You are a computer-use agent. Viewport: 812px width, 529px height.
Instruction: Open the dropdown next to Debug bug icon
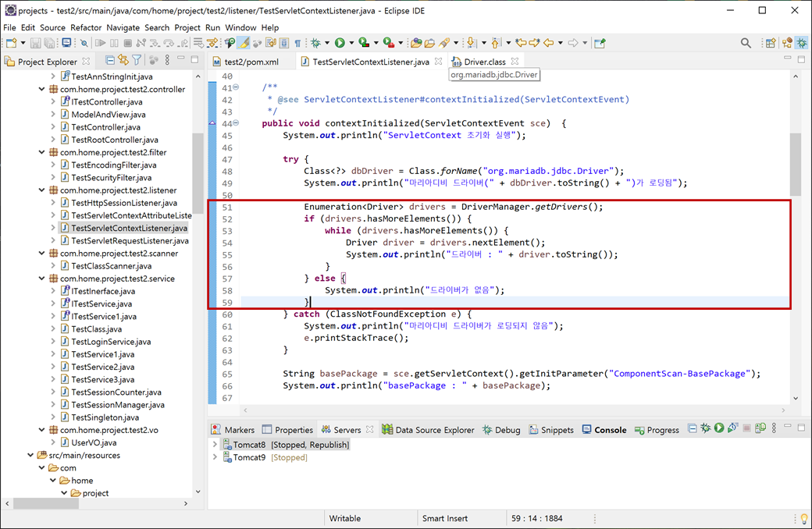327,43
